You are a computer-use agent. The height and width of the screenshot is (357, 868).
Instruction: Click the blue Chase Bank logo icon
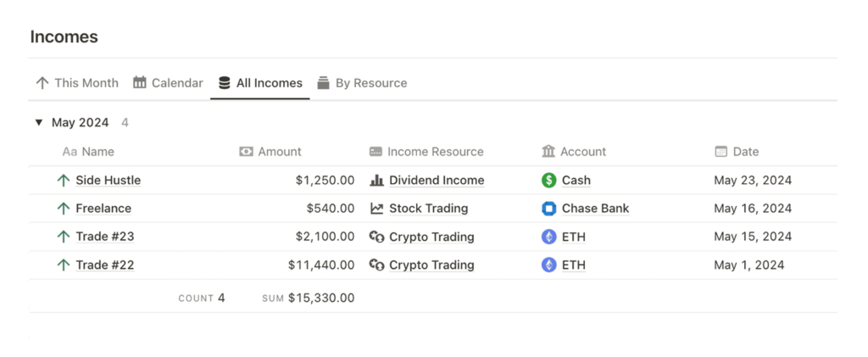click(548, 209)
